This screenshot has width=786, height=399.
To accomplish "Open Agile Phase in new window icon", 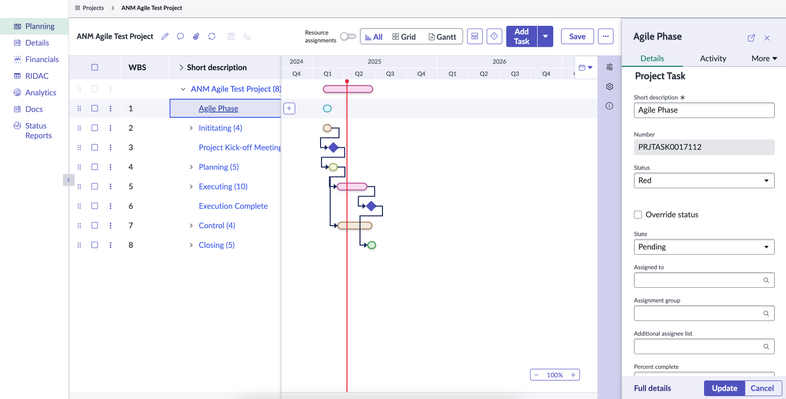I will [x=751, y=38].
